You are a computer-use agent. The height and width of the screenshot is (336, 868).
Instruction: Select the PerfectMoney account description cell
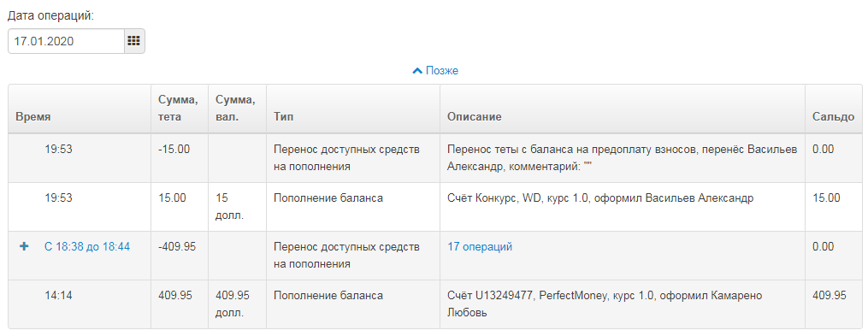pos(623,304)
